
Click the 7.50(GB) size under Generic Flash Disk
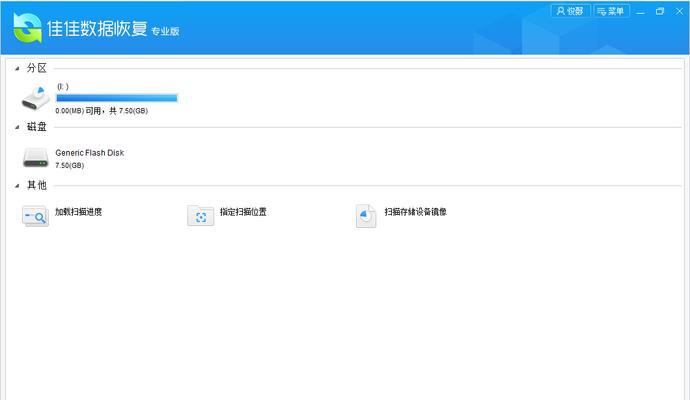pos(70,165)
